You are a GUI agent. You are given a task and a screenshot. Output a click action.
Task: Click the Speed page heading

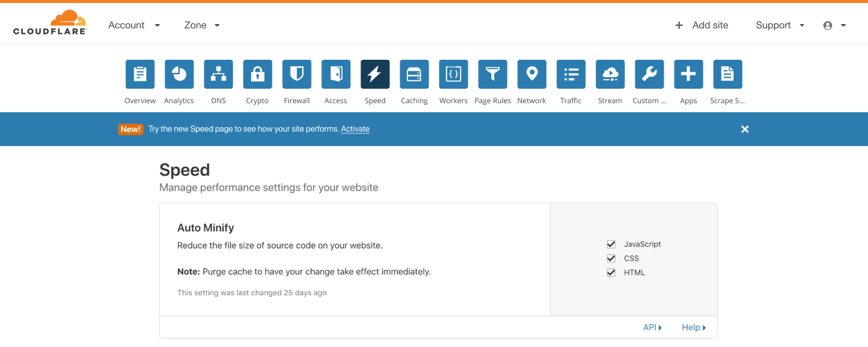pos(184,170)
